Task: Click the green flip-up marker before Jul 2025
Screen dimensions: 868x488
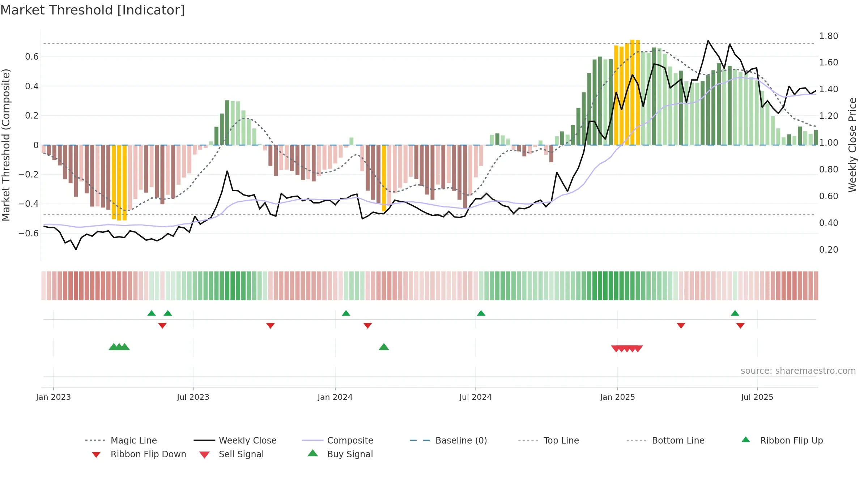Action: click(735, 313)
